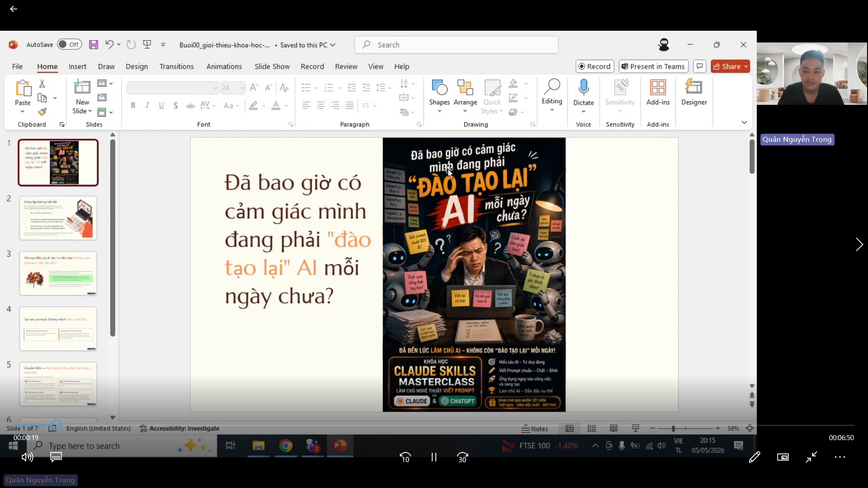Align text left
The width and height of the screenshot is (868, 488).
click(x=306, y=105)
